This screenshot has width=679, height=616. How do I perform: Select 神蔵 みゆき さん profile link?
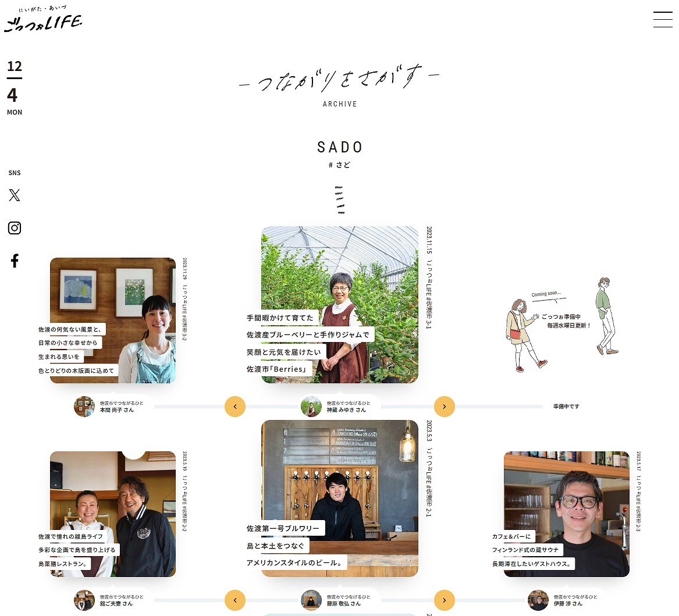pyautogui.click(x=336, y=407)
